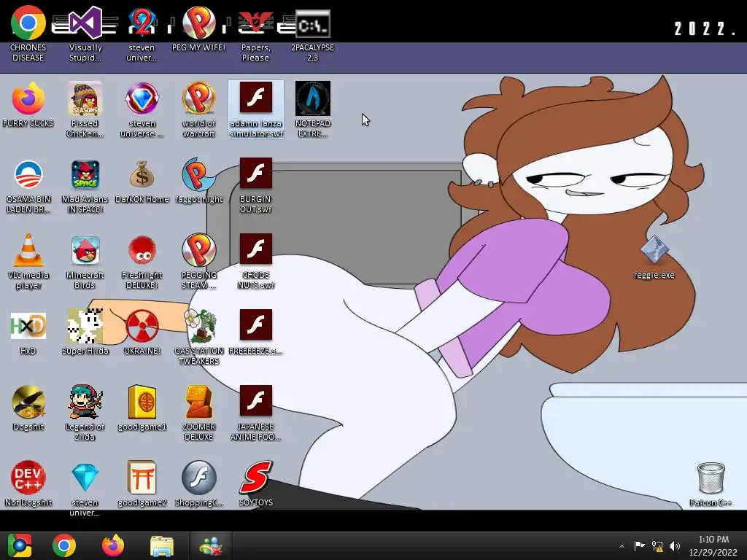Open the Dev-C++ icon labeled Not Dogshit
The width and height of the screenshot is (747, 560).
[28, 478]
